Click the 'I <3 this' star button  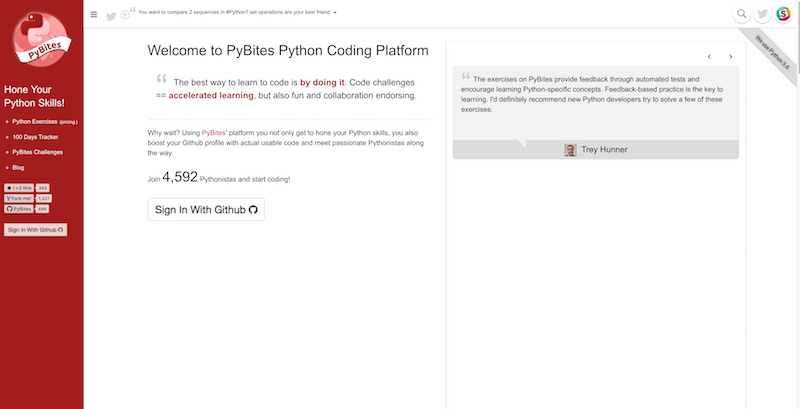19,188
